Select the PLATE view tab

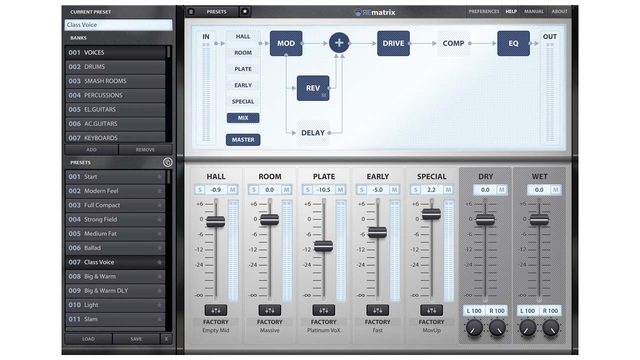tap(243, 69)
